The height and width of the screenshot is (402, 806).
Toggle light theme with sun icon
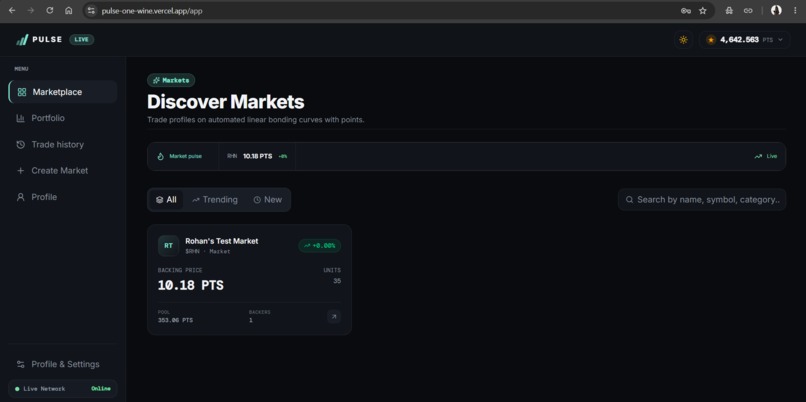click(683, 40)
